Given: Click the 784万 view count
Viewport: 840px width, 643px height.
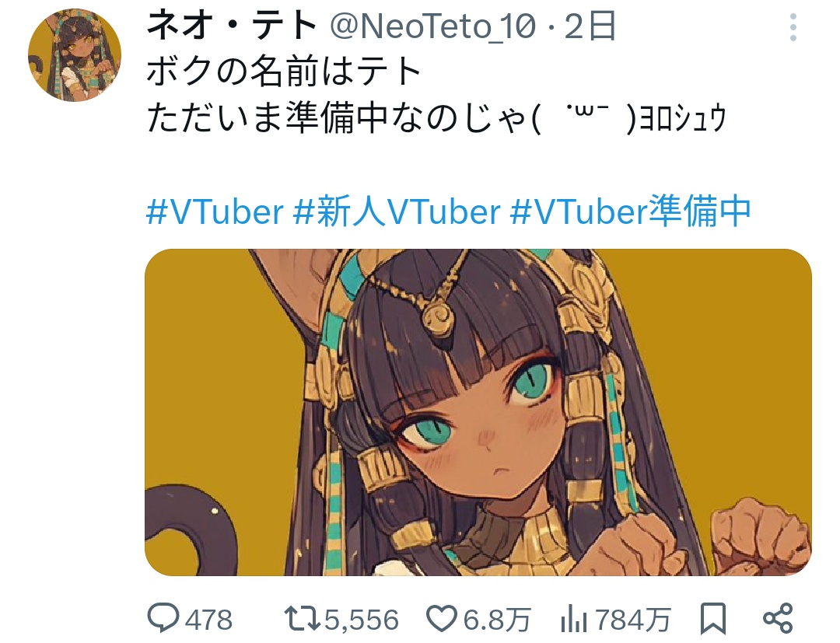Looking at the screenshot, I should point(633,620).
